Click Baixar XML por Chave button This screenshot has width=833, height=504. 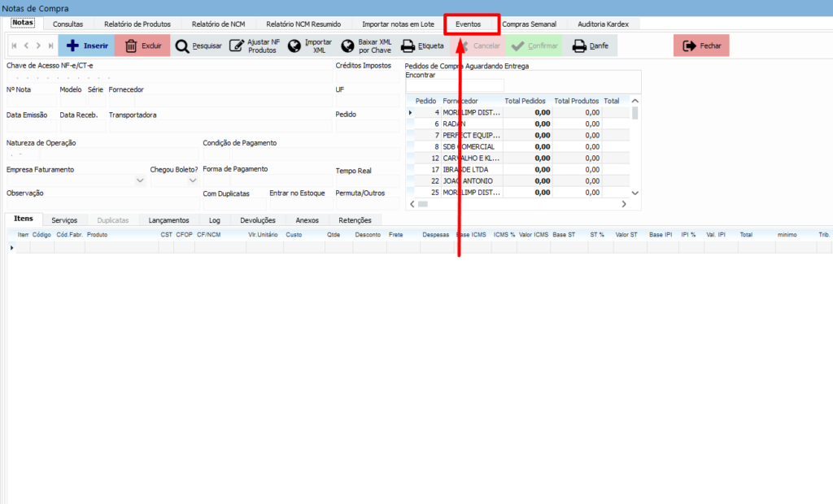coord(366,46)
